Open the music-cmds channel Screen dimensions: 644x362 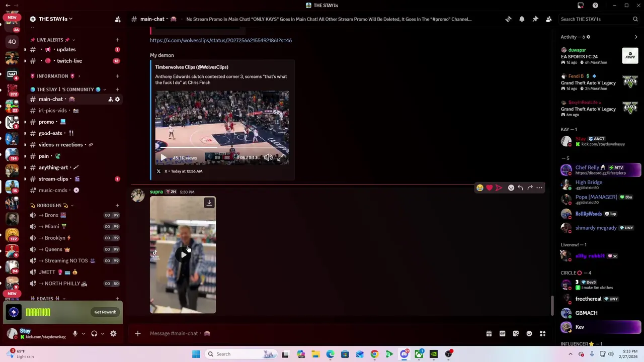[x=74, y=191]
